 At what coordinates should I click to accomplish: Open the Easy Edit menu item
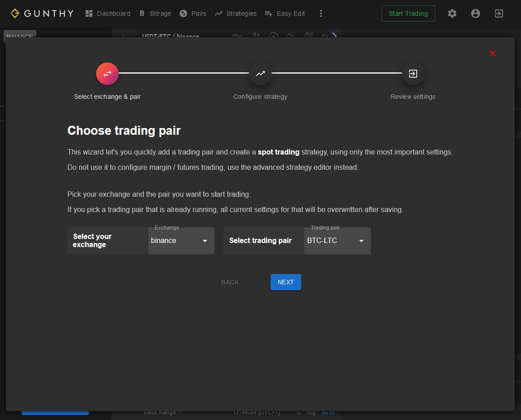tap(285, 13)
